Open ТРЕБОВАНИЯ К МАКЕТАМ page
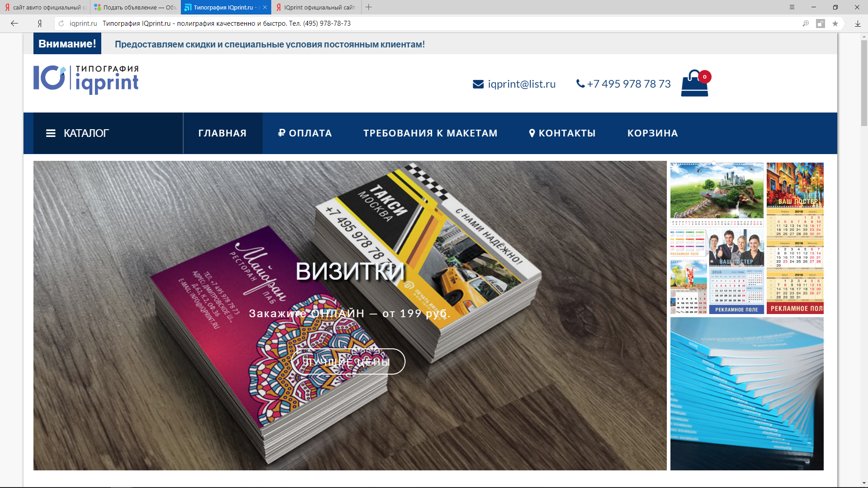Viewport: 868px width, 488px height. coord(430,133)
